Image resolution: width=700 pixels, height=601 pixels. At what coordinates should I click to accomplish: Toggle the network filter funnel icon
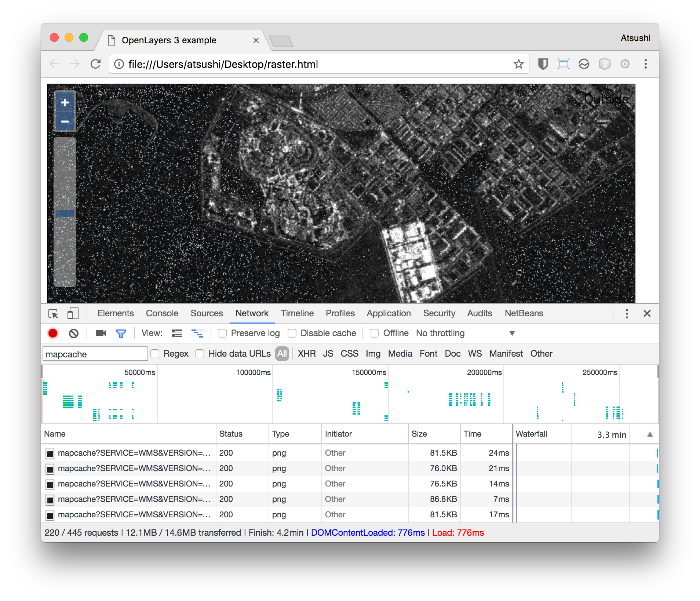point(121,333)
